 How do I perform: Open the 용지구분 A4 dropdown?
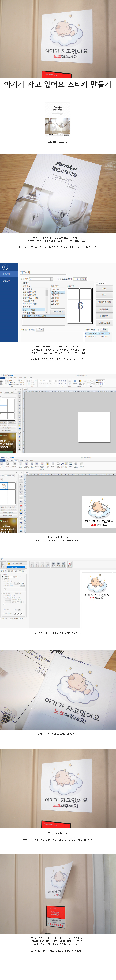pos(41,279)
